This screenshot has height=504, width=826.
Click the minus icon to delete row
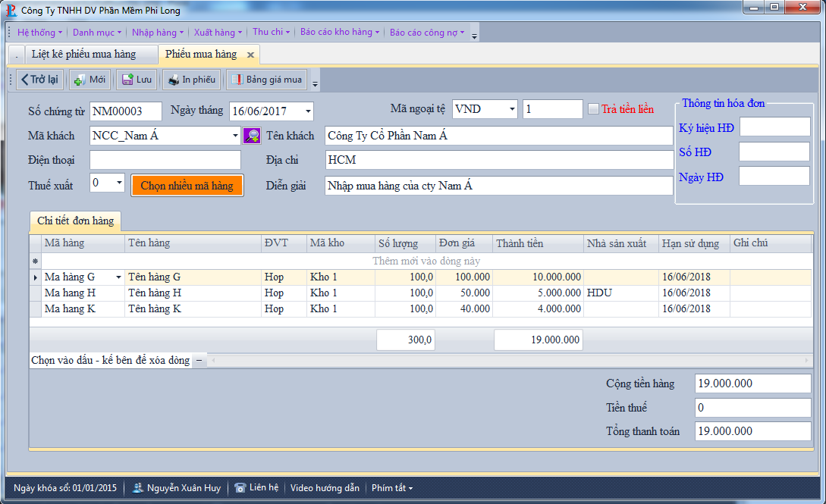click(199, 360)
